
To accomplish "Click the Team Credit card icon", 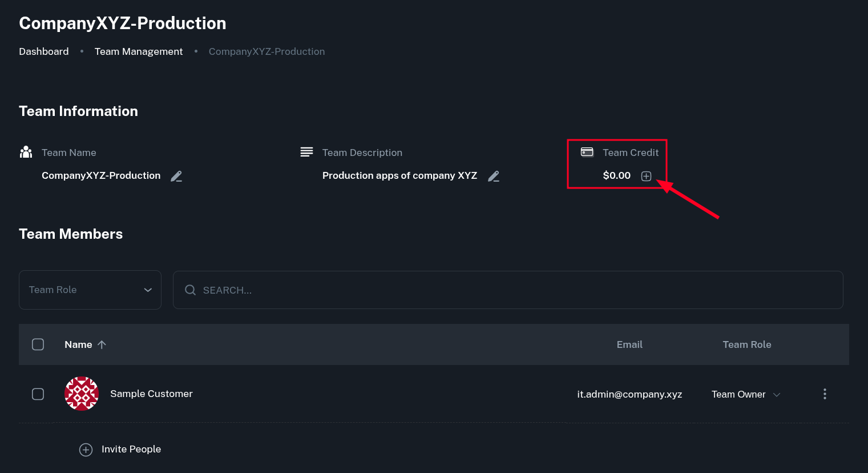I will coord(587,152).
